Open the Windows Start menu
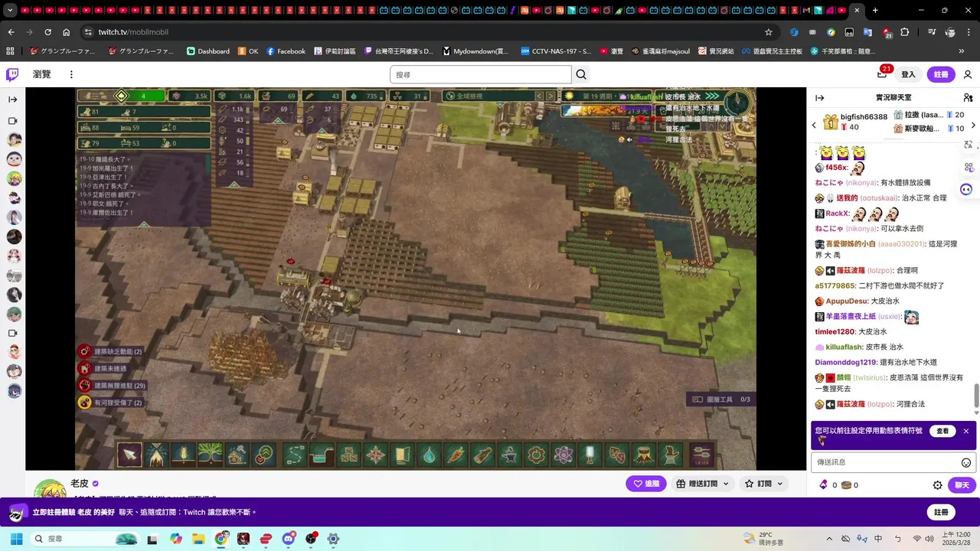The width and height of the screenshot is (980, 551). (x=15, y=539)
